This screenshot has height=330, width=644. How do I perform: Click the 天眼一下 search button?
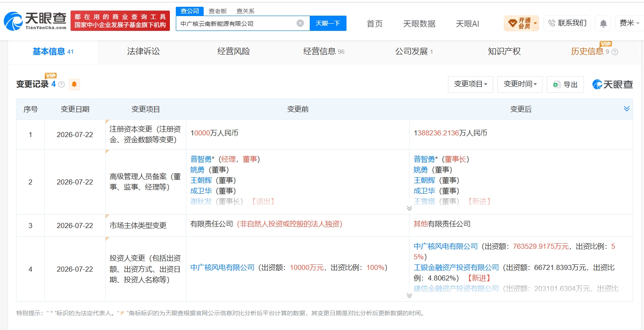[x=328, y=23]
